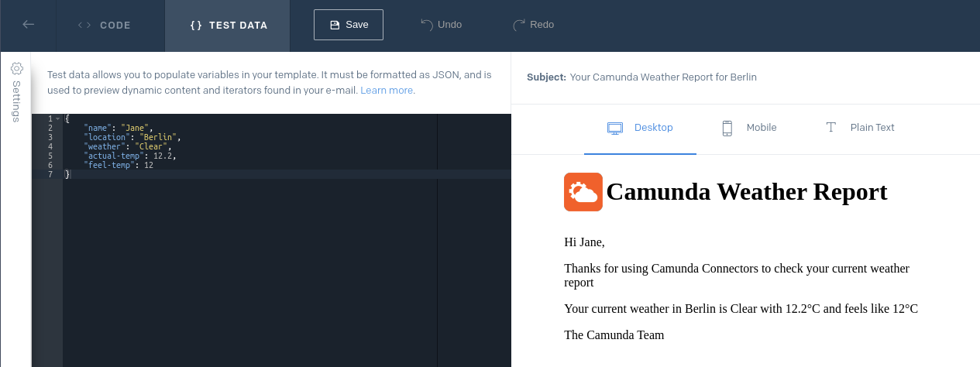Open Settings gear in the sidebar
This screenshot has height=367, width=980.
click(16, 68)
